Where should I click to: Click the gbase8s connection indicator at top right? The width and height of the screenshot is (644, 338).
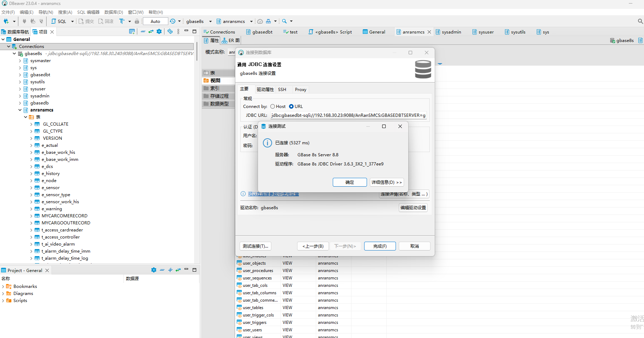point(622,41)
